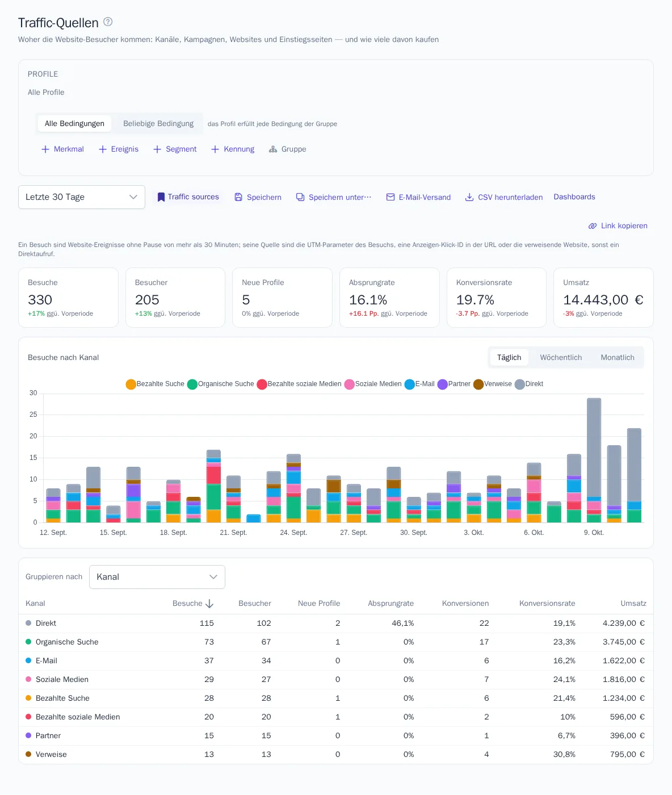This screenshot has width=672, height=795.
Task: Click the help icon beside Traffic-Quellen
Action: point(108,22)
